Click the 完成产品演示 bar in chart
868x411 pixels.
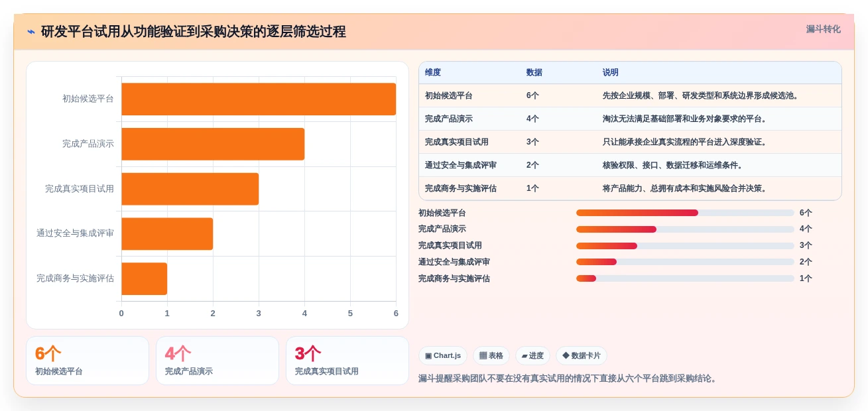pos(213,144)
